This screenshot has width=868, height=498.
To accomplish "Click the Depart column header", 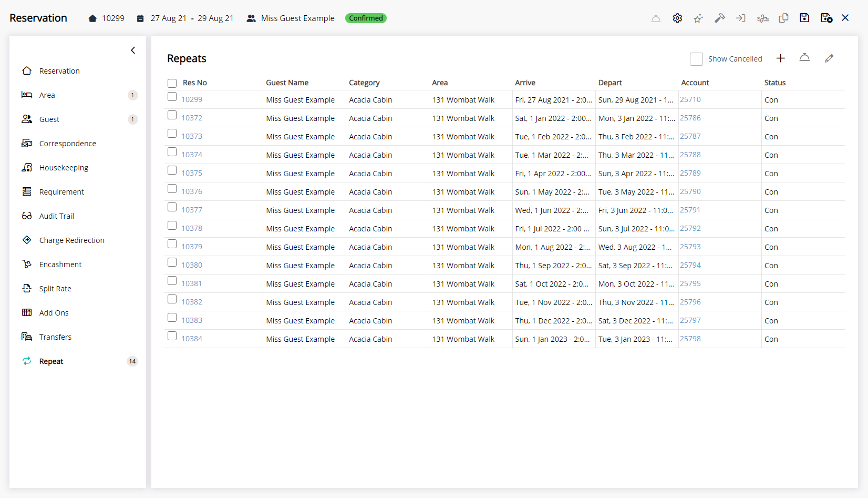I will pos(610,83).
